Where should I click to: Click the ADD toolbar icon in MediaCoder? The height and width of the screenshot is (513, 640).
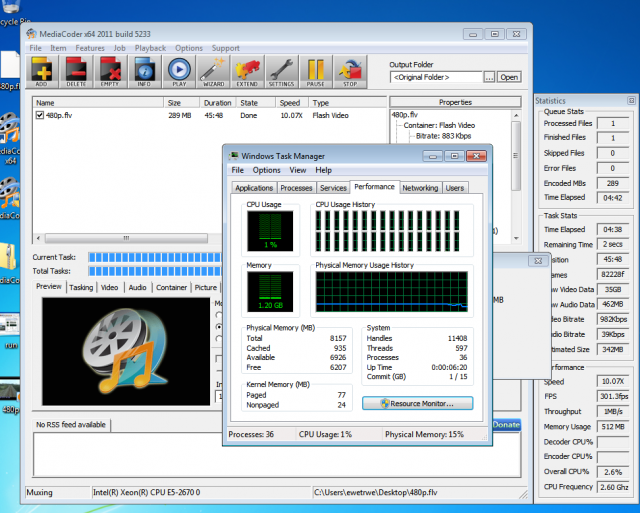[x=42, y=71]
